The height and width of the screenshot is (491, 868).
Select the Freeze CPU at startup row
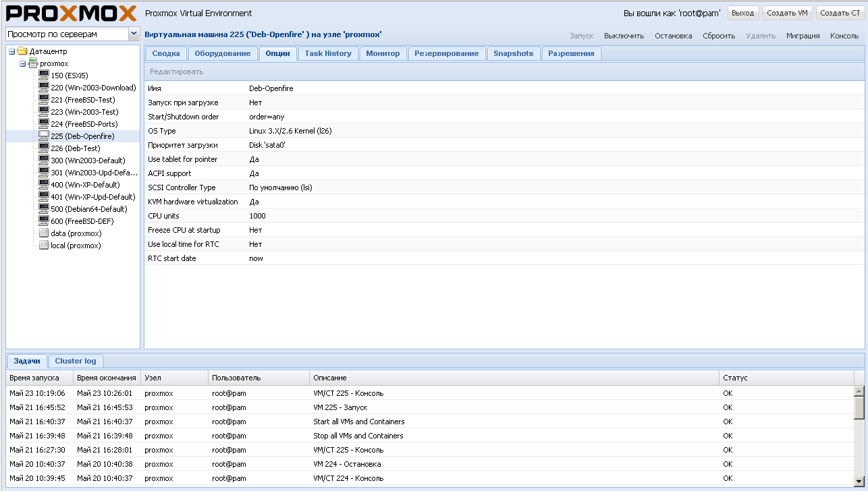[x=504, y=230]
